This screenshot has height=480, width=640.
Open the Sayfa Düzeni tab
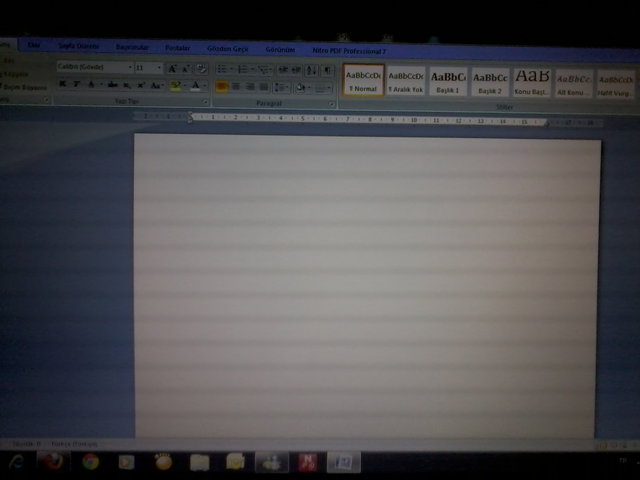[x=78, y=47]
